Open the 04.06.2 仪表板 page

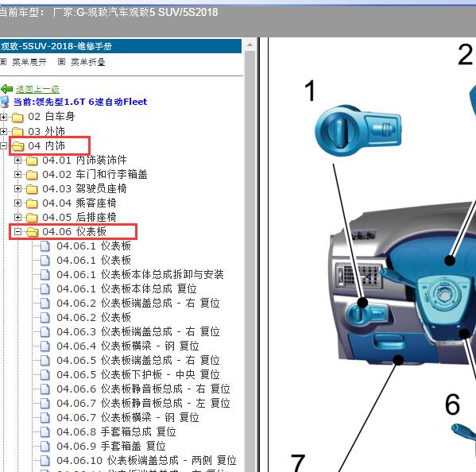click(x=94, y=317)
